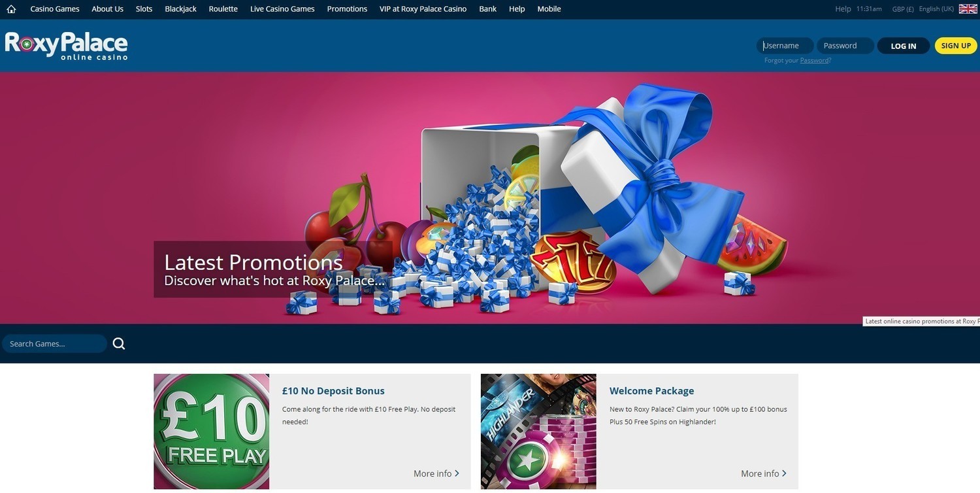Focus the Username input field

point(785,46)
